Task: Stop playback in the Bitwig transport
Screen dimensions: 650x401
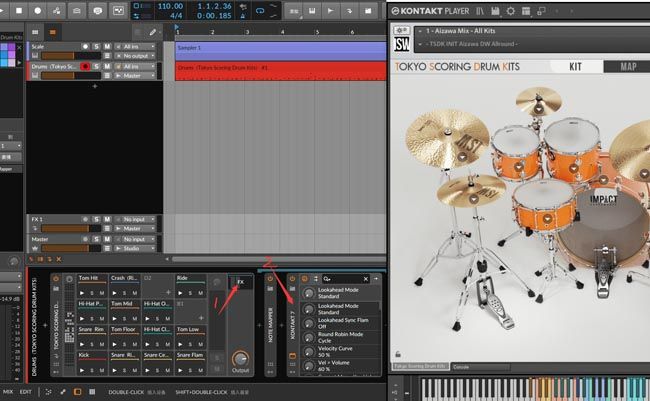Action: pos(19,11)
